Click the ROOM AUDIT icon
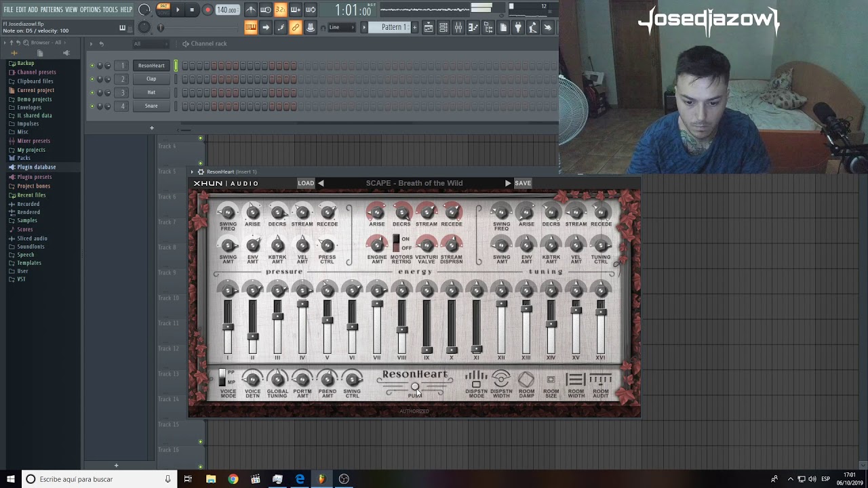 pos(601,380)
